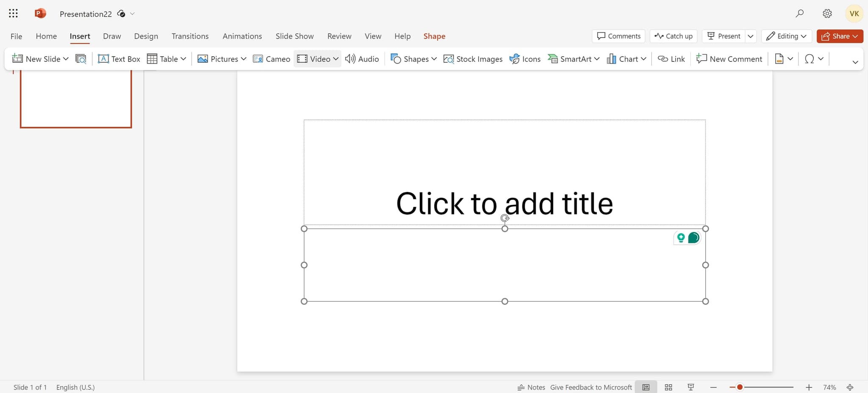This screenshot has width=868, height=393.
Task: Insert Audio into the slide
Action: [x=361, y=59]
